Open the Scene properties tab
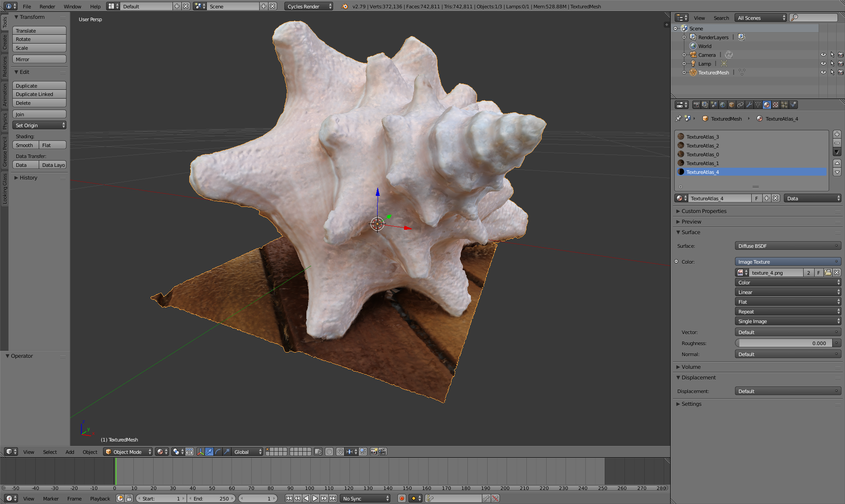Viewport: 845px width, 504px height. [714, 105]
